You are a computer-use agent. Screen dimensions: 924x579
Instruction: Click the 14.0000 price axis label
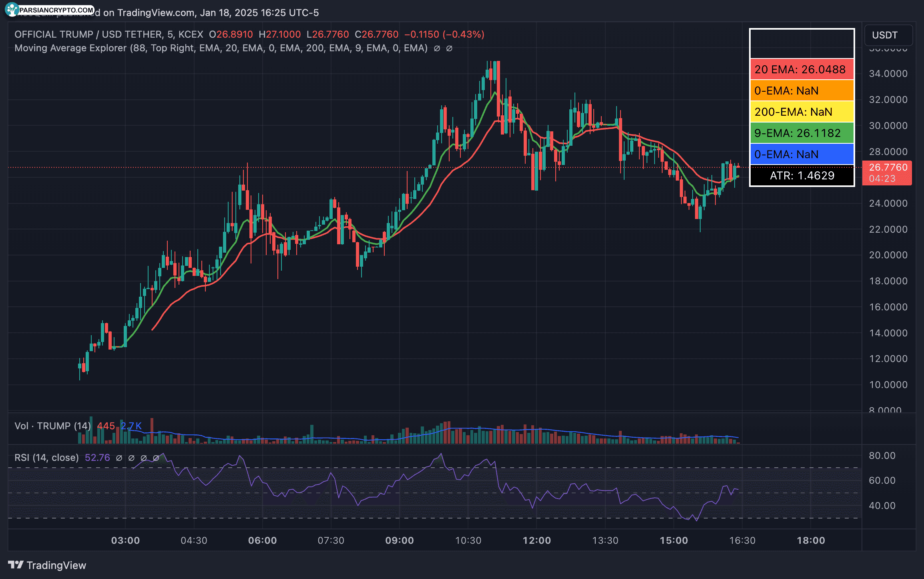(888, 333)
